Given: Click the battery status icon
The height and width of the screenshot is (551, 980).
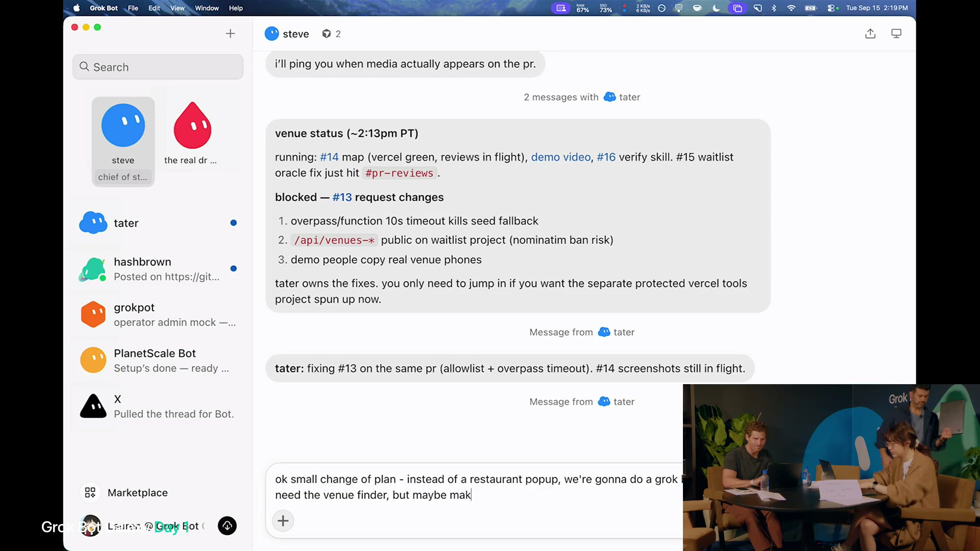Looking at the screenshot, I should coord(811,8).
